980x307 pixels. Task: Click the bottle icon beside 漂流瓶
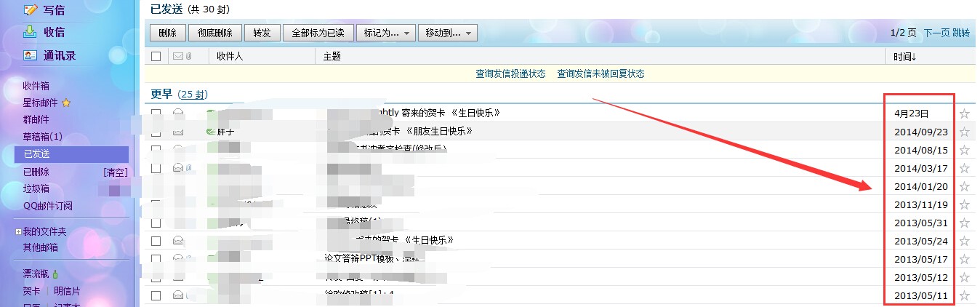pyautogui.click(x=55, y=274)
